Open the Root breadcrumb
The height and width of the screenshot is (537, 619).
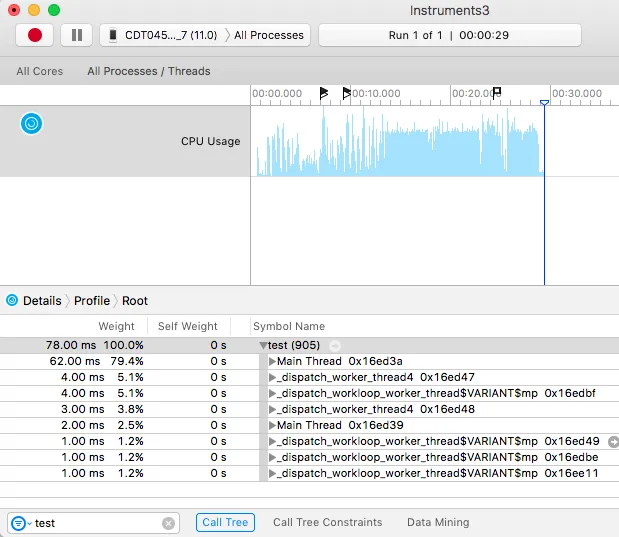pyautogui.click(x=135, y=301)
